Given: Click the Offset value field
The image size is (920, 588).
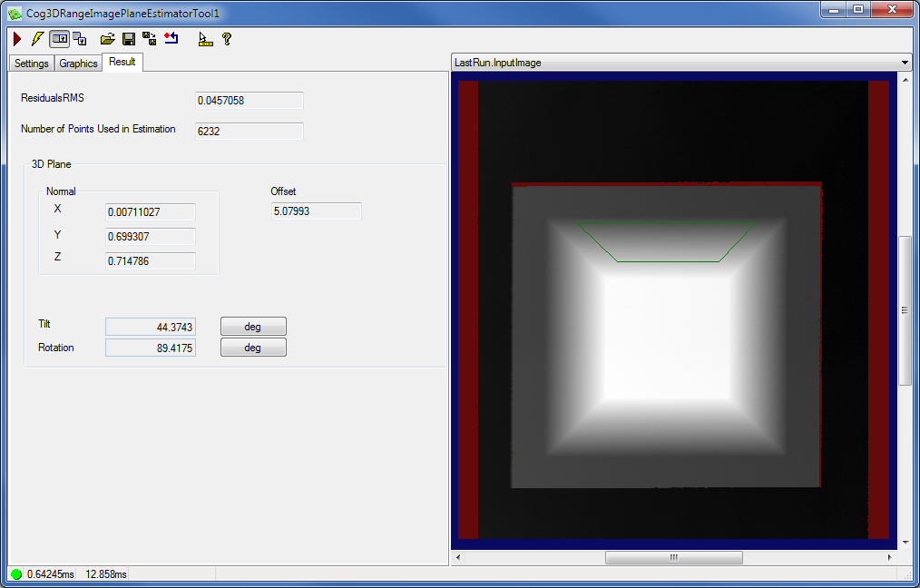Looking at the screenshot, I should (x=315, y=211).
